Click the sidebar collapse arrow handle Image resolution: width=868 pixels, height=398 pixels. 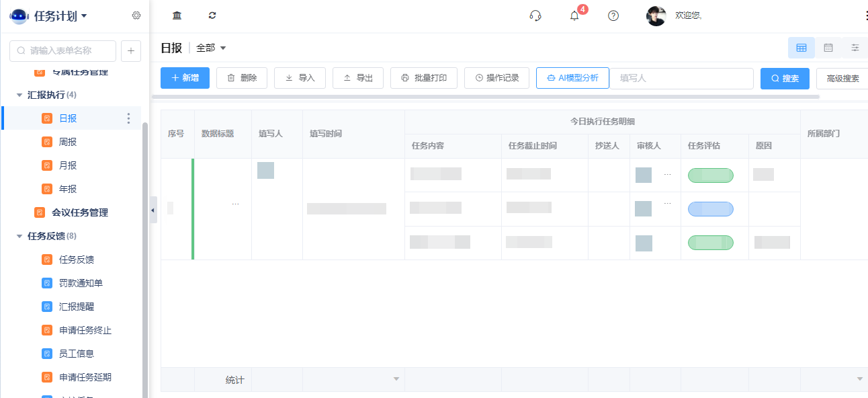(x=153, y=210)
